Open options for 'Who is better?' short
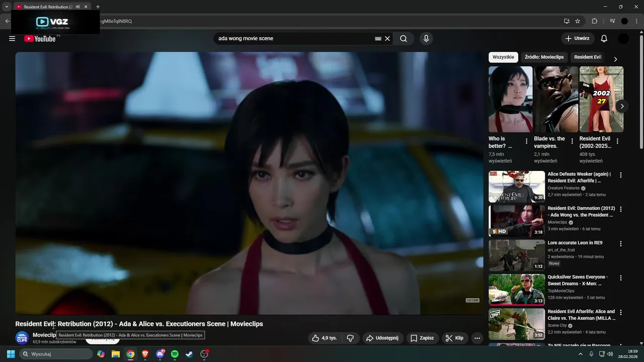Viewport: 644px width, 362px height. [526, 141]
